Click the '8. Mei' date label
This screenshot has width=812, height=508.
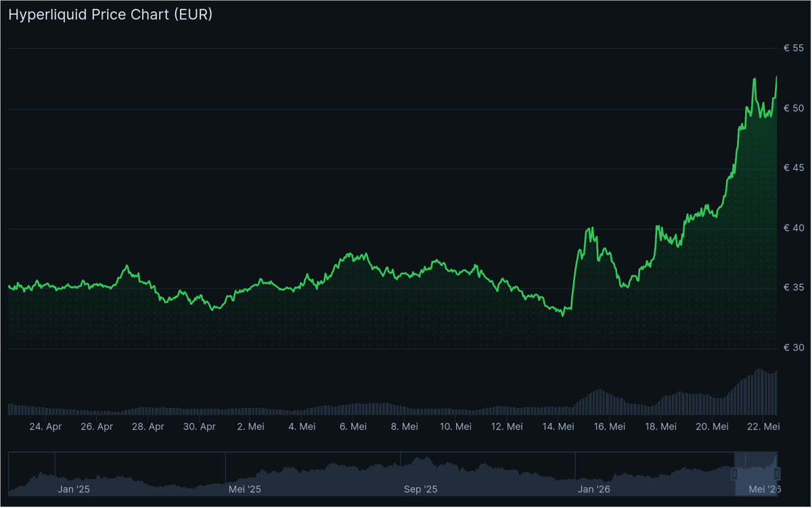point(405,427)
